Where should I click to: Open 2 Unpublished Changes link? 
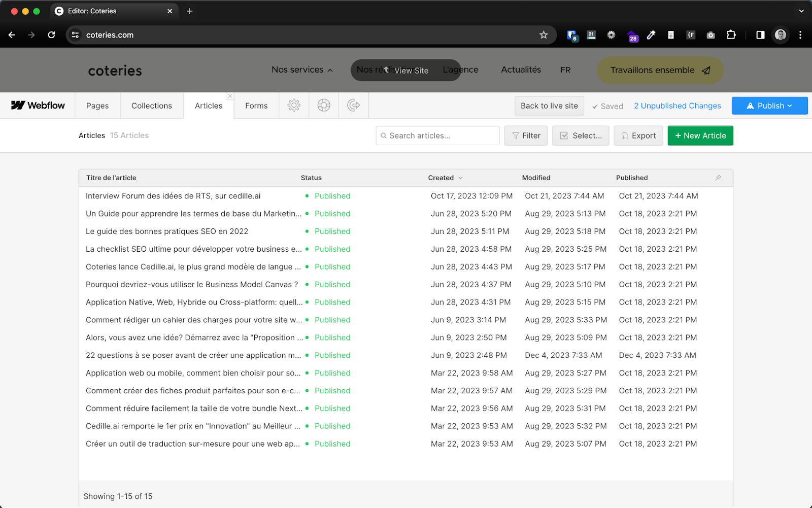point(677,106)
